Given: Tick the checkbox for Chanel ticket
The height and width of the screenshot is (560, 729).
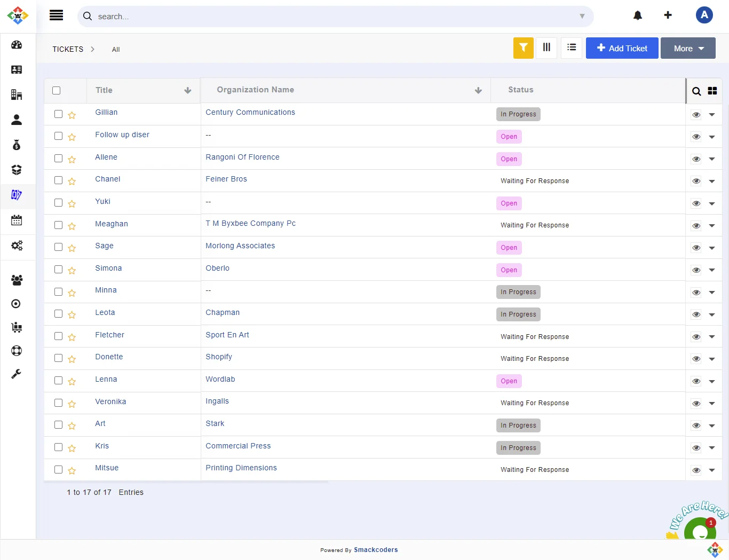Looking at the screenshot, I should [59, 180].
